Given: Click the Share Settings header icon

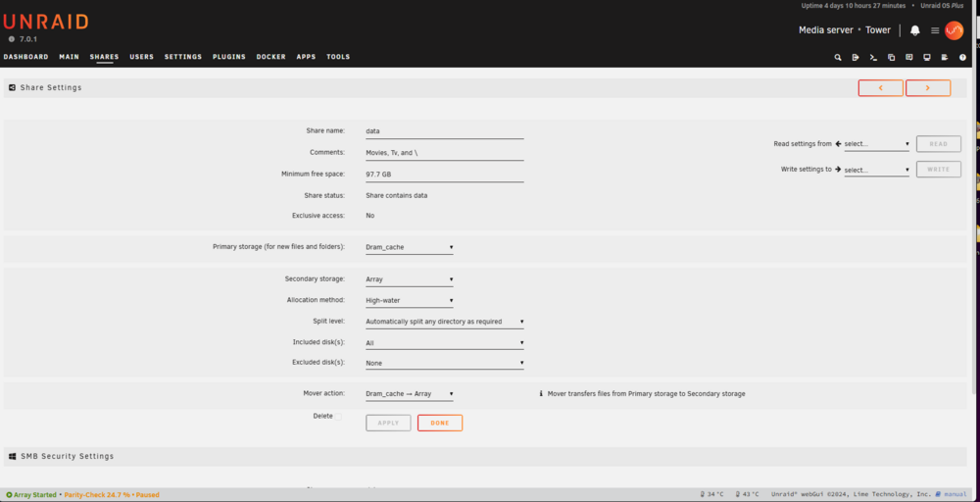Looking at the screenshot, I should pyautogui.click(x=12, y=87).
